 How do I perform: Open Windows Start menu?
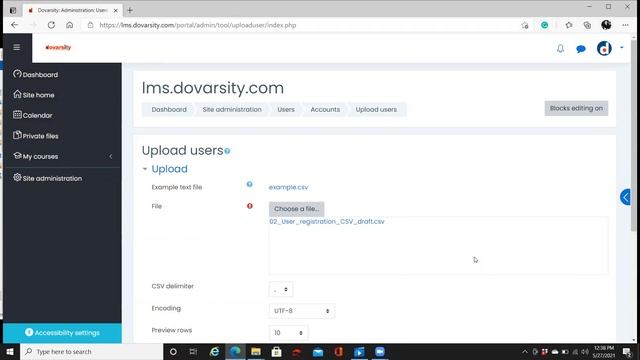10,351
